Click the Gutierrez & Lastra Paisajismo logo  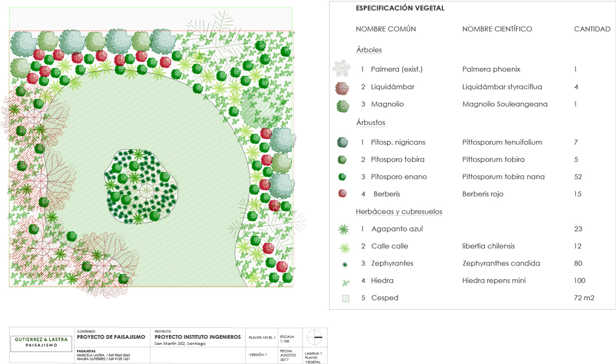coord(41,342)
